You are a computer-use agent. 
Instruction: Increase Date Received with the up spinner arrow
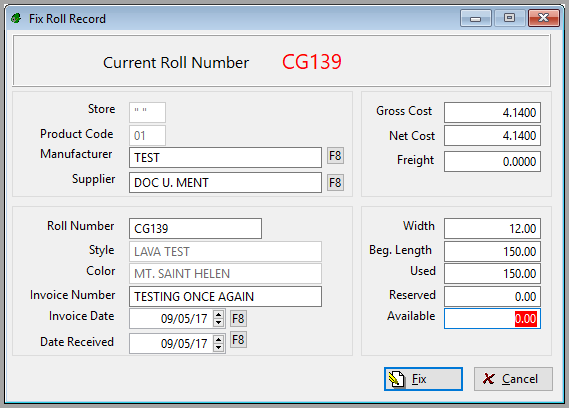point(218,339)
